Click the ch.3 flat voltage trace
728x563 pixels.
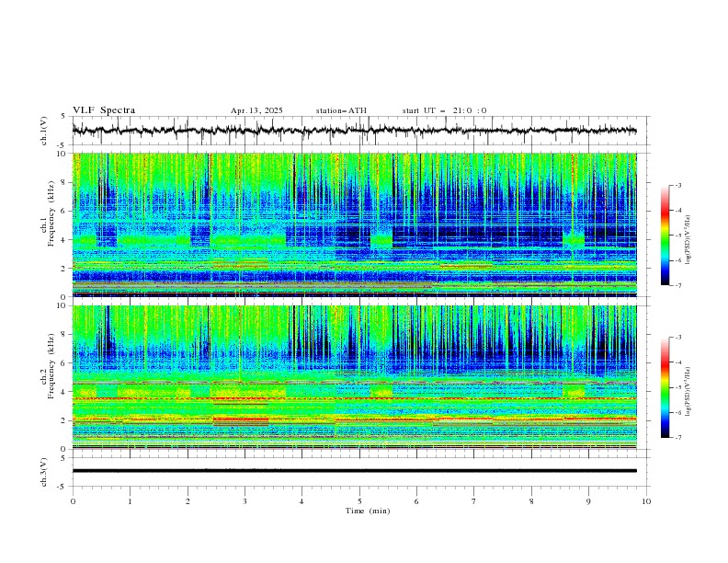(354, 471)
